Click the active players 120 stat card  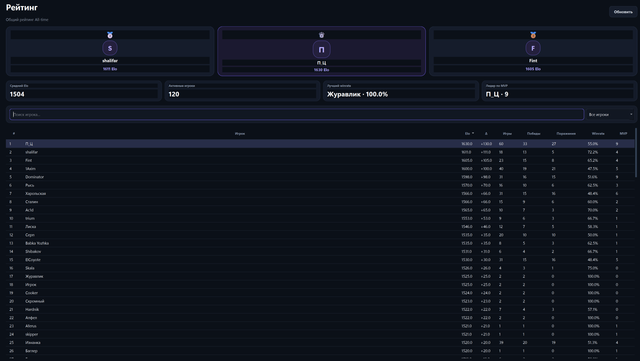pyautogui.click(x=242, y=91)
